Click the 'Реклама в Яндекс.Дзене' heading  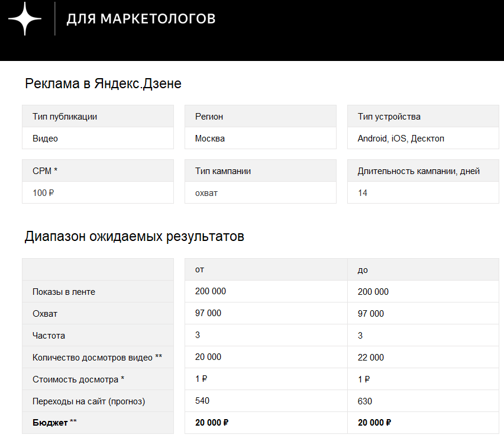pyautogui.click(x=103, y=83)
